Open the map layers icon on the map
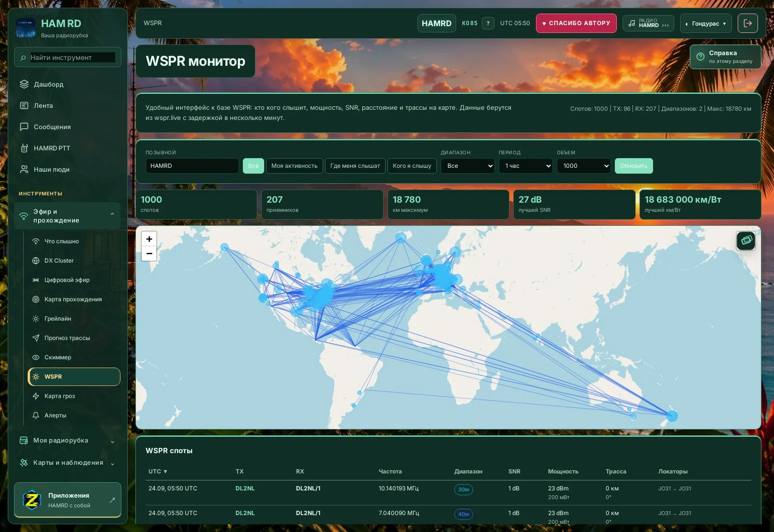Screen dimensions: 774x532 (746, 240)
